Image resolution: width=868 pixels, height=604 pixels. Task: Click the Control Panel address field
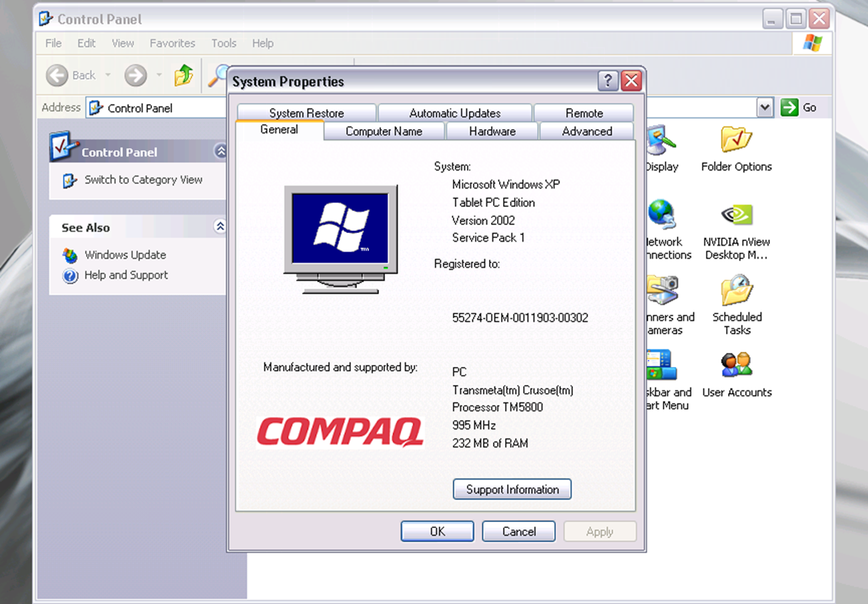point(157,108)
